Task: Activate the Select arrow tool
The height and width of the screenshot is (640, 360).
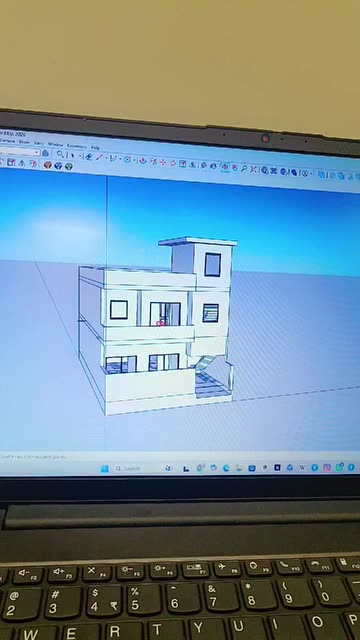Action: pyautogui.click(x=72, y=156)
